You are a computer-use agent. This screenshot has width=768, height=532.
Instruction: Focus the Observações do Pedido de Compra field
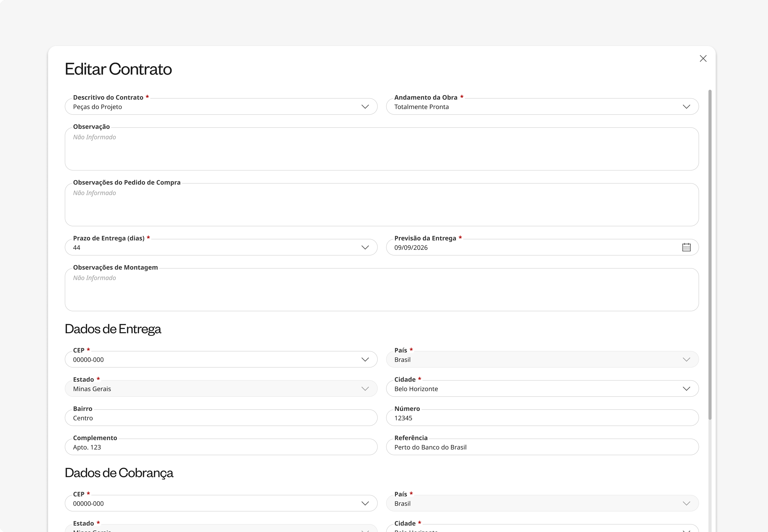pyautogui.click(x=382, y=205)
